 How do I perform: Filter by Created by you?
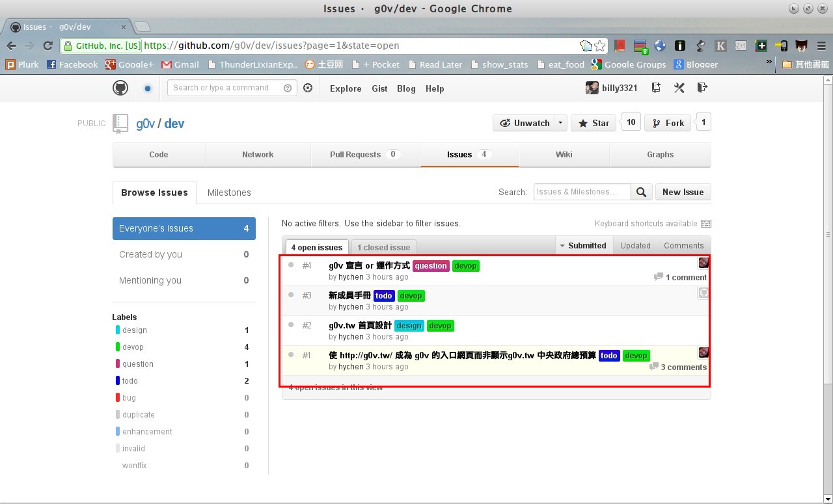184,254
